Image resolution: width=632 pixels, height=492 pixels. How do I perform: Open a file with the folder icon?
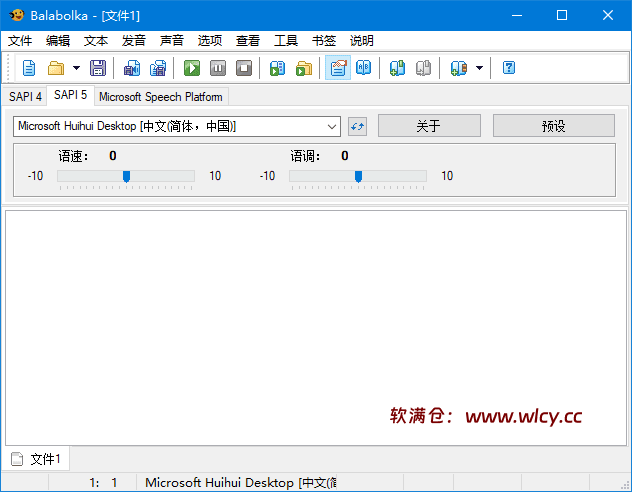pos(56,68)
